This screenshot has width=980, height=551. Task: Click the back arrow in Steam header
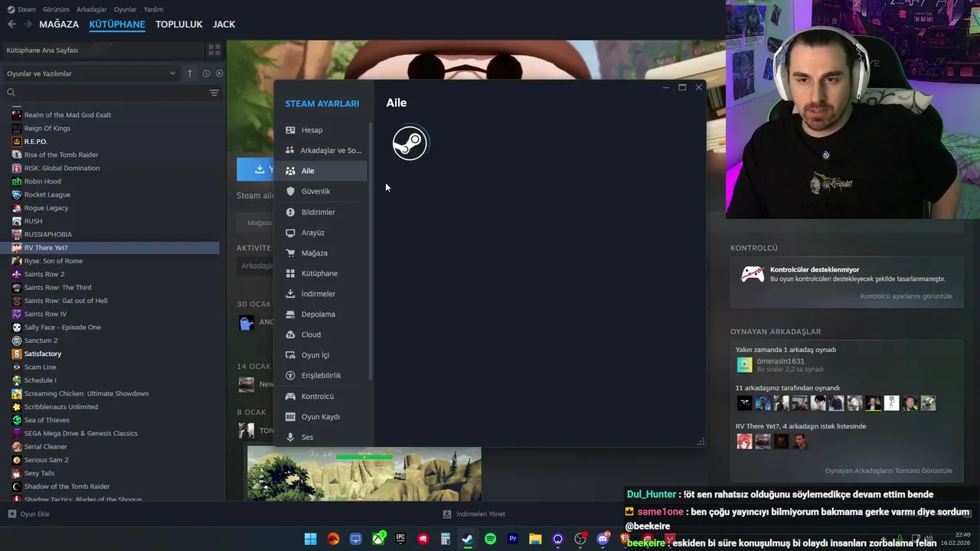point(11,24)
